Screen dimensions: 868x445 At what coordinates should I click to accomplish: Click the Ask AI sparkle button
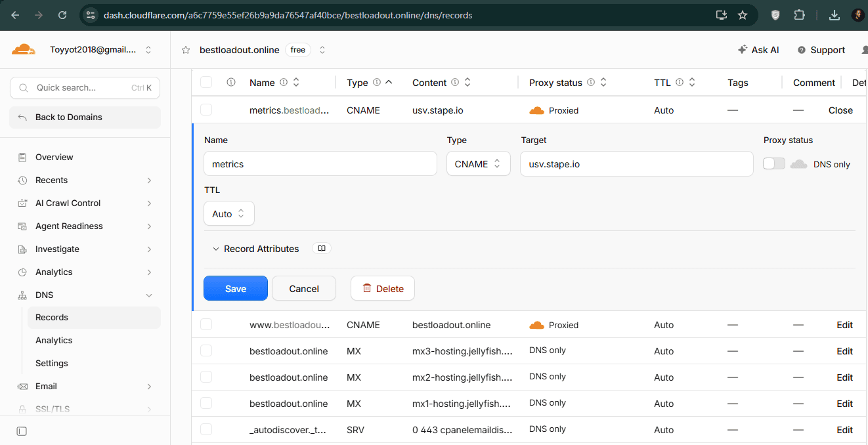[x=758, y=50]
